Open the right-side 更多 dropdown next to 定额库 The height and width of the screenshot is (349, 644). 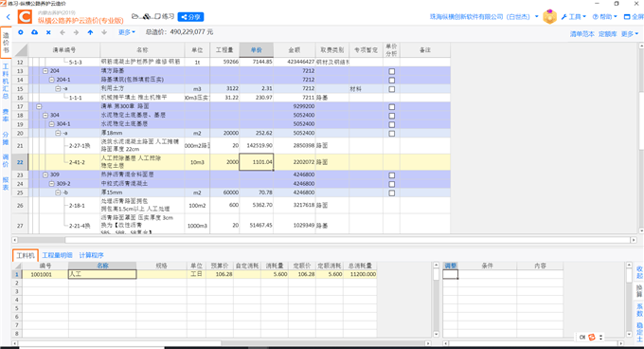click(x=629, y=34)
